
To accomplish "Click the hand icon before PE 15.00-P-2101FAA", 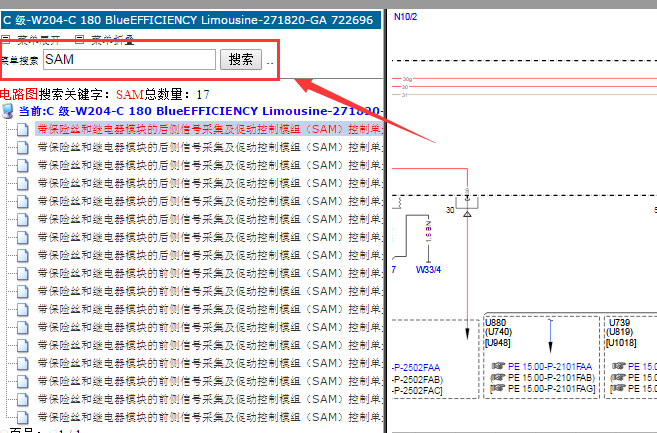I will 498,366.
